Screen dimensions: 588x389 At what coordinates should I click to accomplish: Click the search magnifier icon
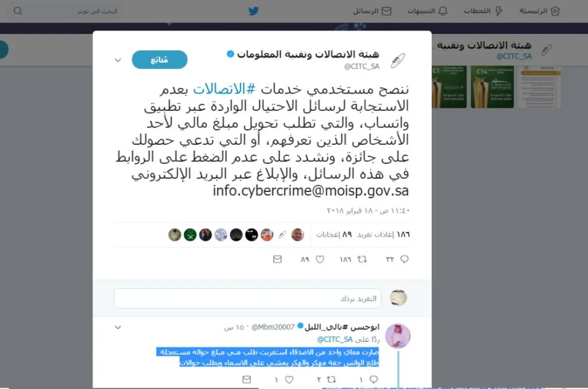[18, 11]
